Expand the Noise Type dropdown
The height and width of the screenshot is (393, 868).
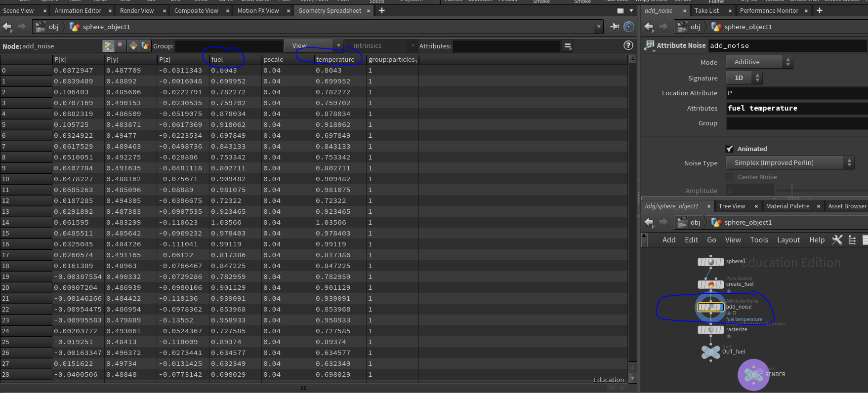click(789, 163)
